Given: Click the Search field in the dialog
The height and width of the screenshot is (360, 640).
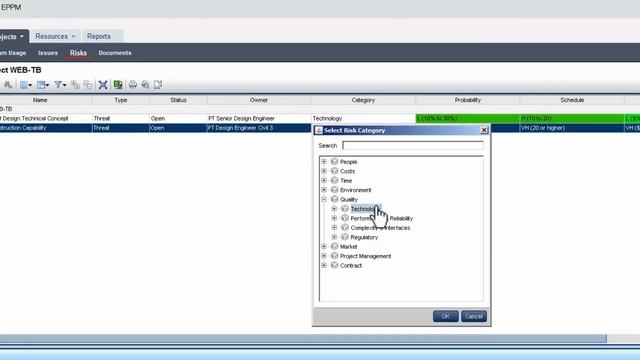Looking at the screenshot, I should click(x=413, y=145).
